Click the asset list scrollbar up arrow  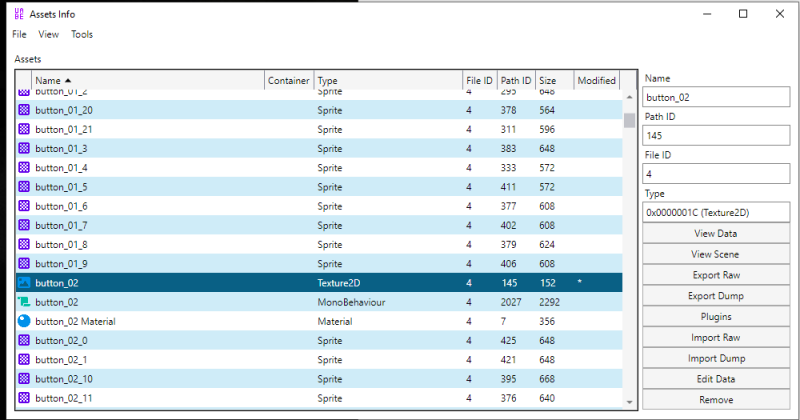630,97
